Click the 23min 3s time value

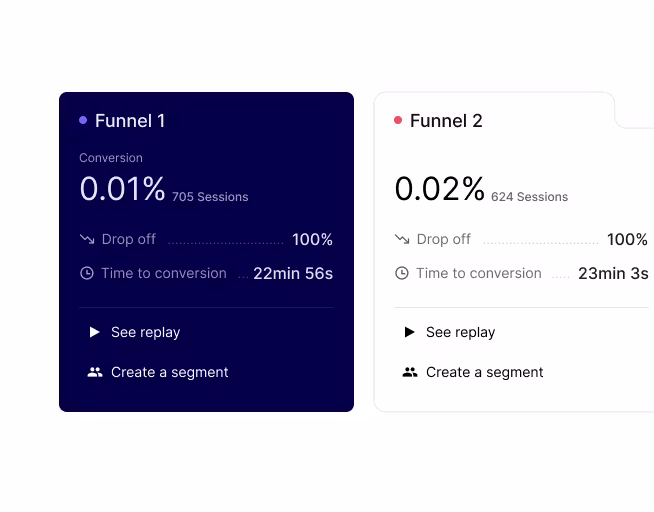[x=613, y=274]
